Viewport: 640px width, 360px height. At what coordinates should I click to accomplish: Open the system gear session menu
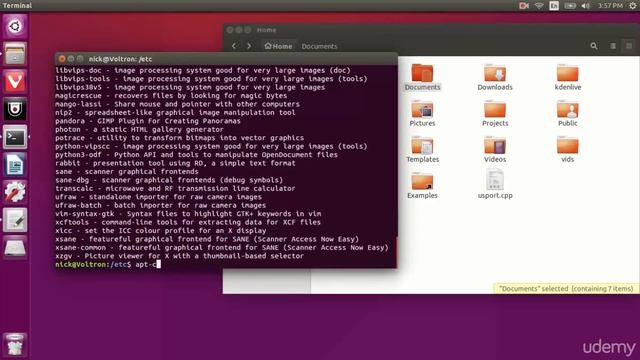[633, 6]
